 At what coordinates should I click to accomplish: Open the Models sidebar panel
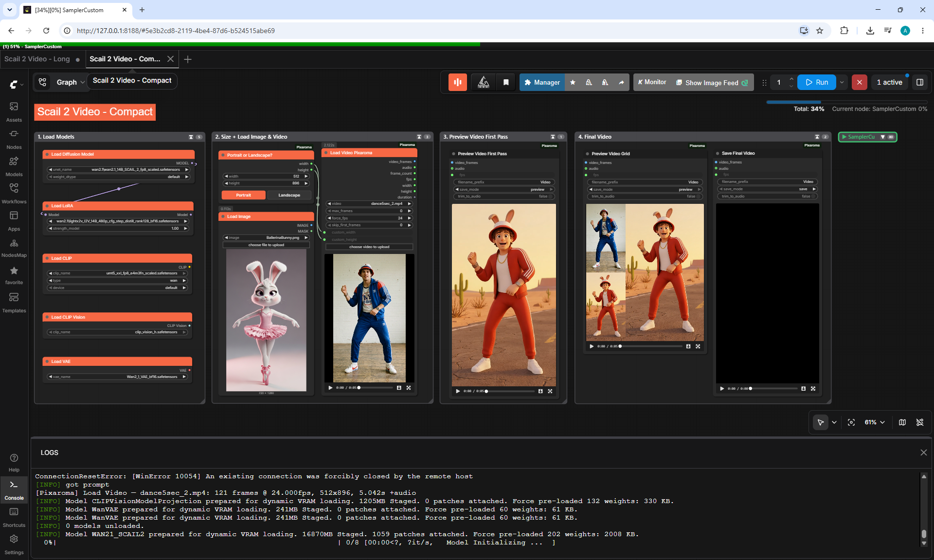(x=14, y=166)
